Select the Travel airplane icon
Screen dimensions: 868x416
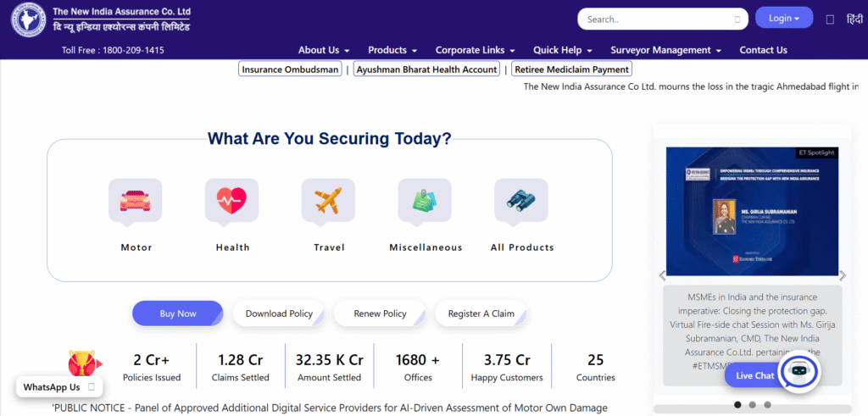(328, 200)
